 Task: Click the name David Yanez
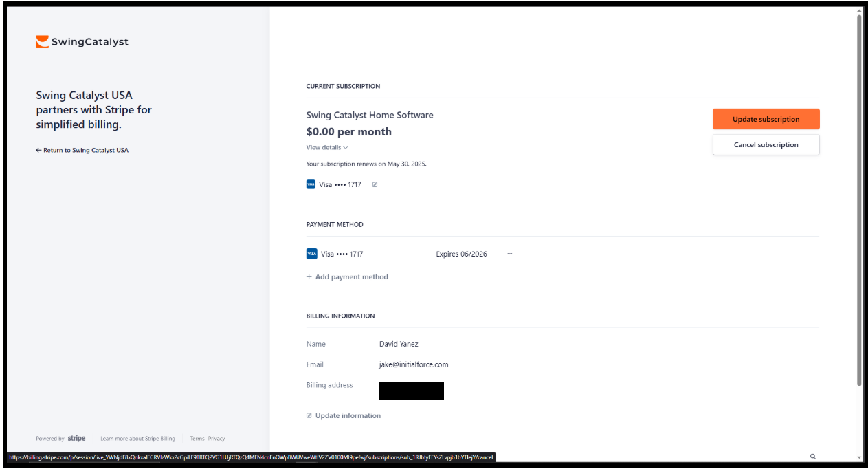399,344
